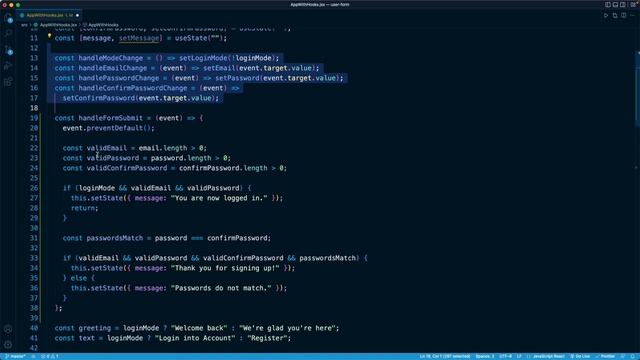Click line number 33 in the gutter
640x360 pixels.
tap(34, 258)
